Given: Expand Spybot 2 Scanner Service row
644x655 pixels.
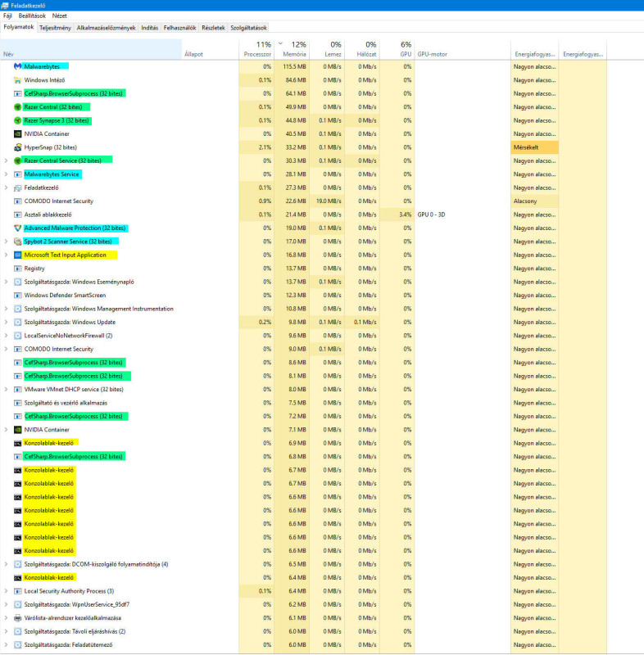Looking at the screenshot, I should [6, 242].
